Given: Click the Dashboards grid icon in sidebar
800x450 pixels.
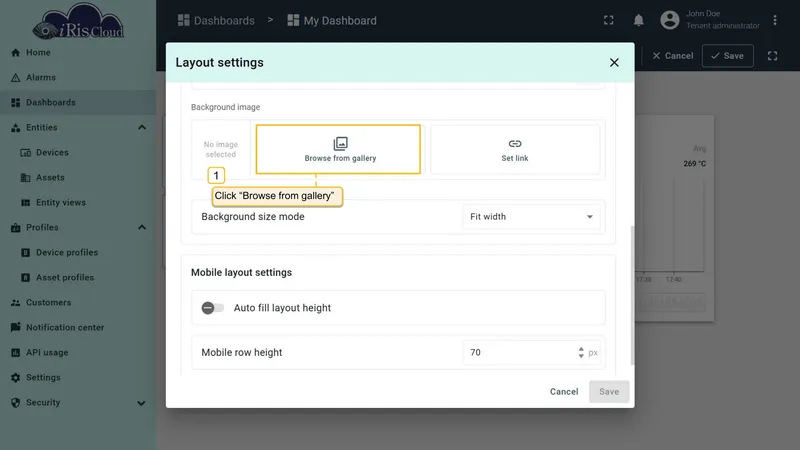Looking at the screenshot, I should [16, 103].
